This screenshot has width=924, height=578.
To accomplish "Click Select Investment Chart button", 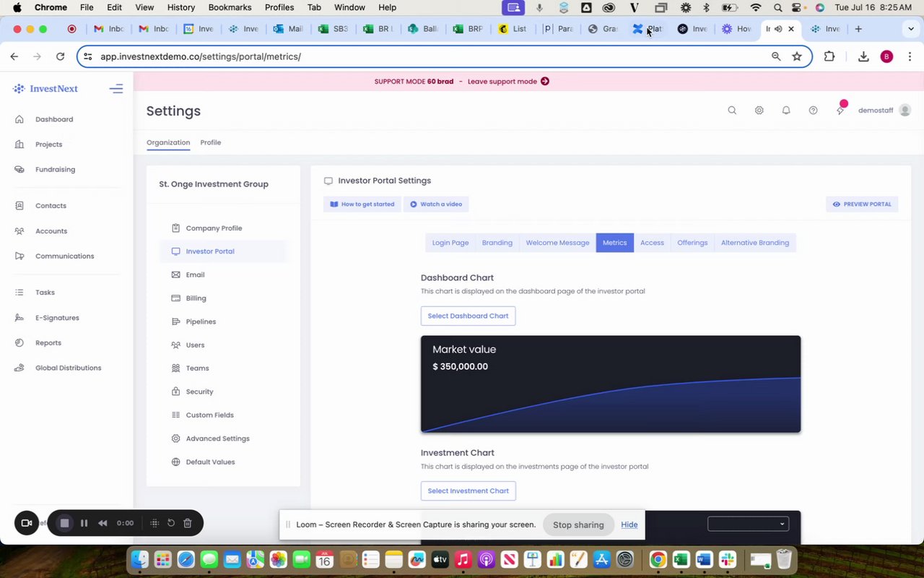I will tap(468, 491).
